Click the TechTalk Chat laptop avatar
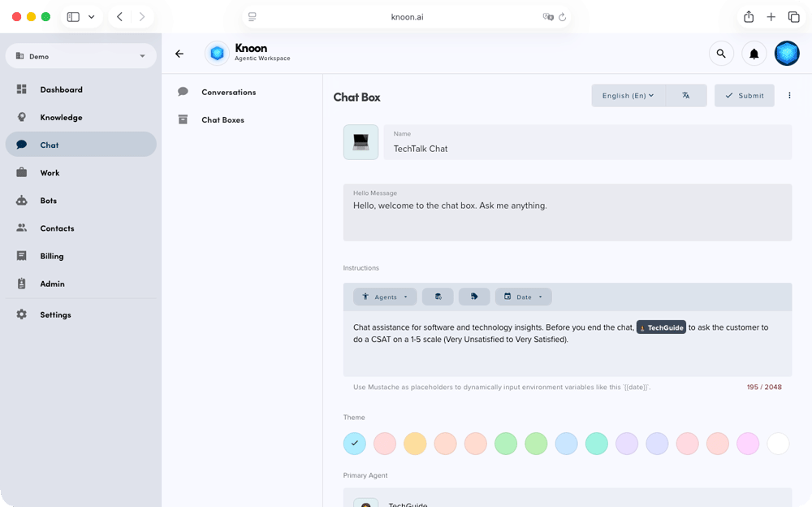Screen dimensions: 812x507 pos(361,142)
